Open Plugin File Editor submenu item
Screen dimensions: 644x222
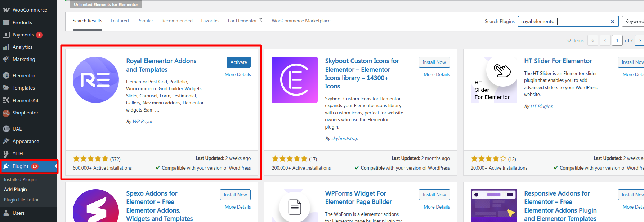pos(21,200)
